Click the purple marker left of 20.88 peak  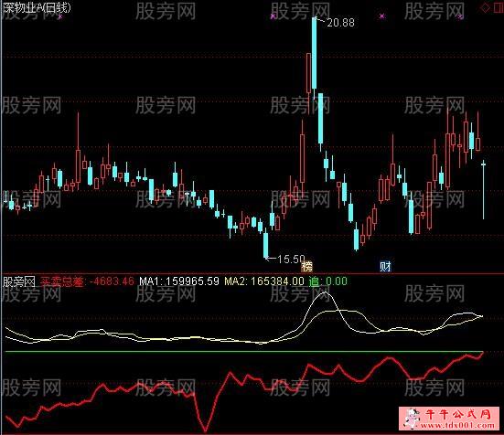pos(273,16)
